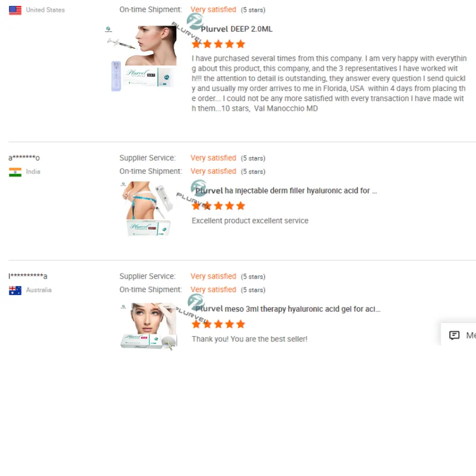476x476 pixels.
Task: Click star rating under Plurvel DEEP 2.0ML
Action: [x=218, y=44]
